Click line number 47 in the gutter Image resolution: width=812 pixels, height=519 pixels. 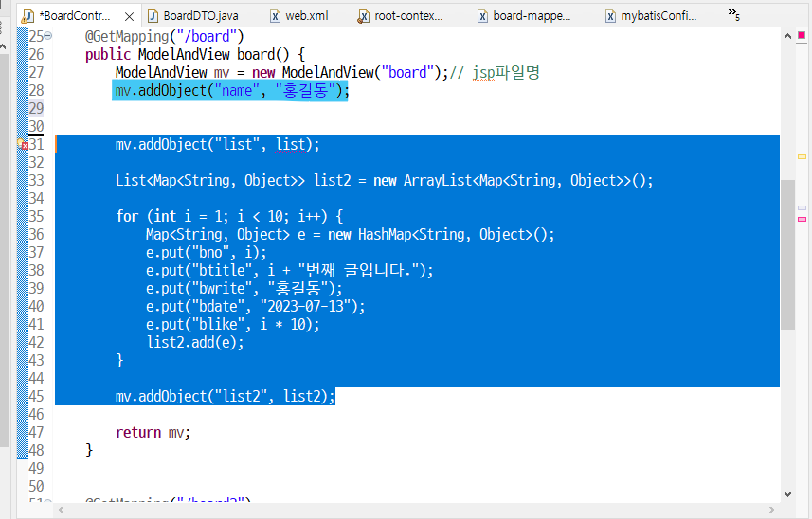pos(36,432)
